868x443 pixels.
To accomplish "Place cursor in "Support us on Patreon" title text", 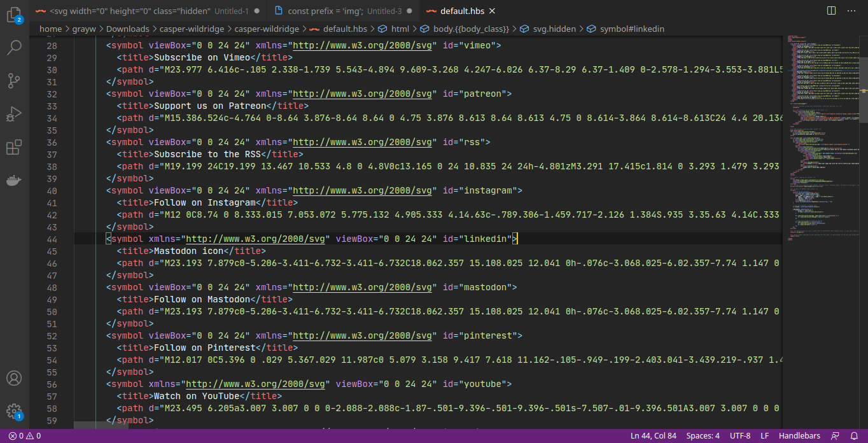I will tap(210, 106).
